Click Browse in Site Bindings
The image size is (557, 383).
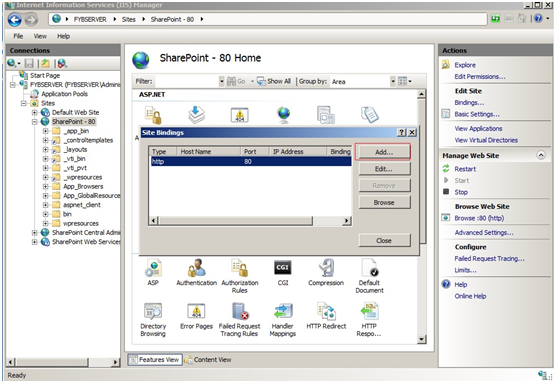(x=384, y=202)
